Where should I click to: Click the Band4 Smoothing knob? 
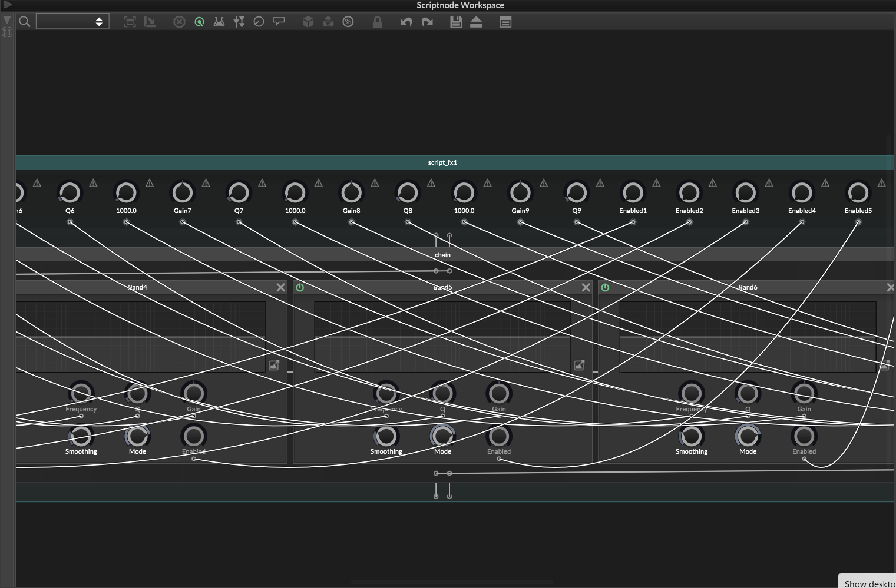(81, 436)
